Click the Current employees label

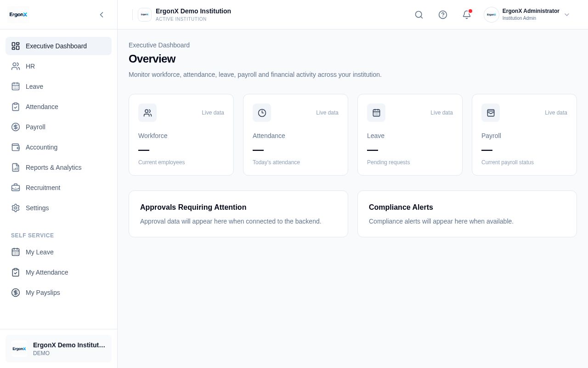pyautogui.click(x=161, y=162)
